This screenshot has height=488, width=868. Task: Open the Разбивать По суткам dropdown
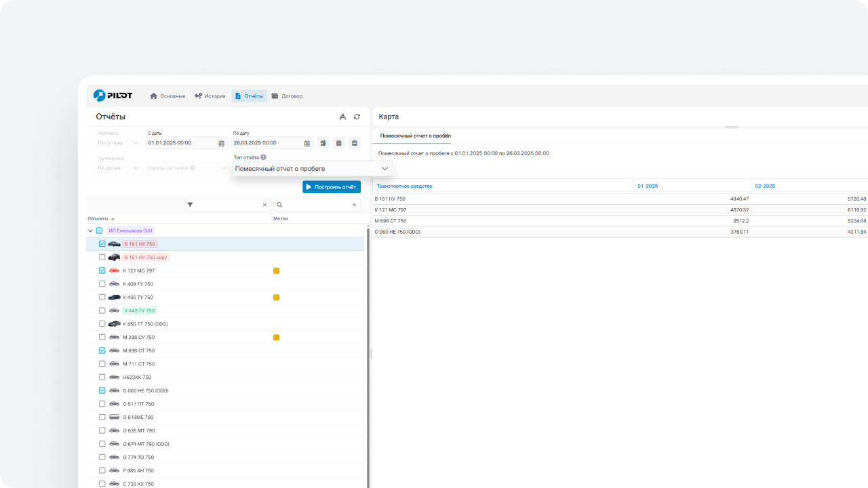(118, 143)
